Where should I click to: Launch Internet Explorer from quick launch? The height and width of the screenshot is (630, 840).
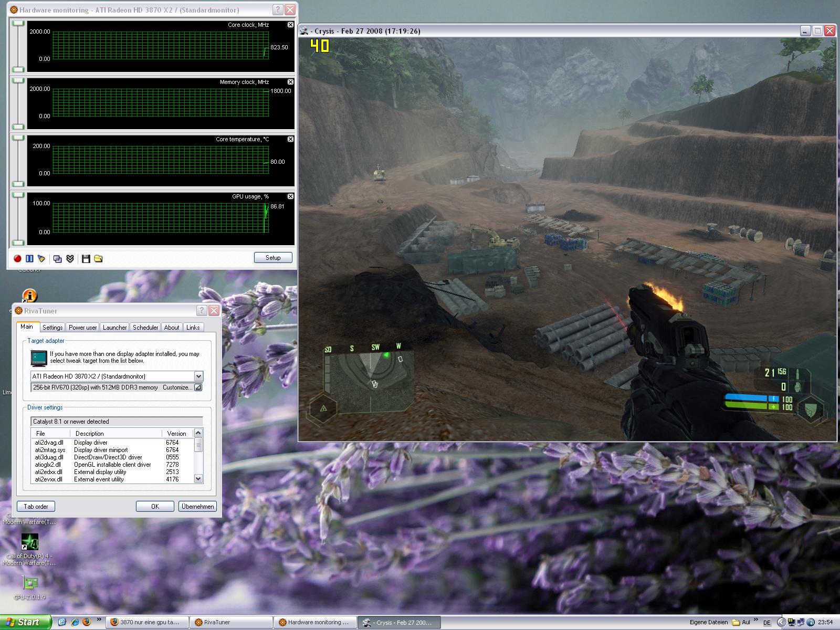[75, 622]
